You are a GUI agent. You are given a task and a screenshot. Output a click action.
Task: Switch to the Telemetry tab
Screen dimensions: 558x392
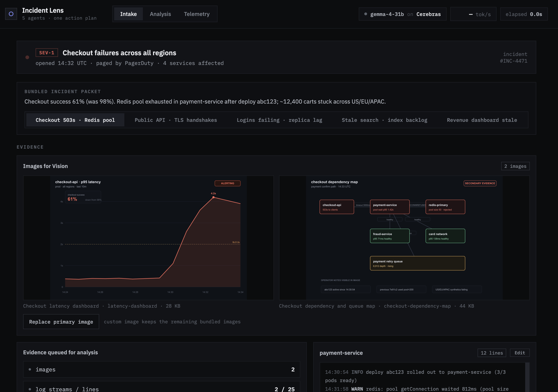(x=197, y=14)
